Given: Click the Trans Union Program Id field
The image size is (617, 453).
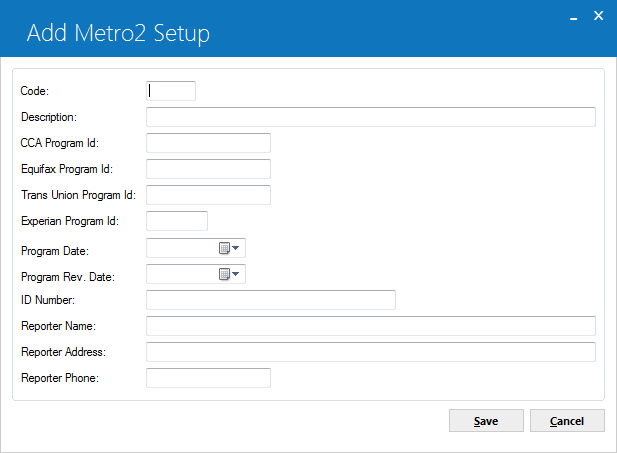Looking at the screenshot, I should [208, 195].
